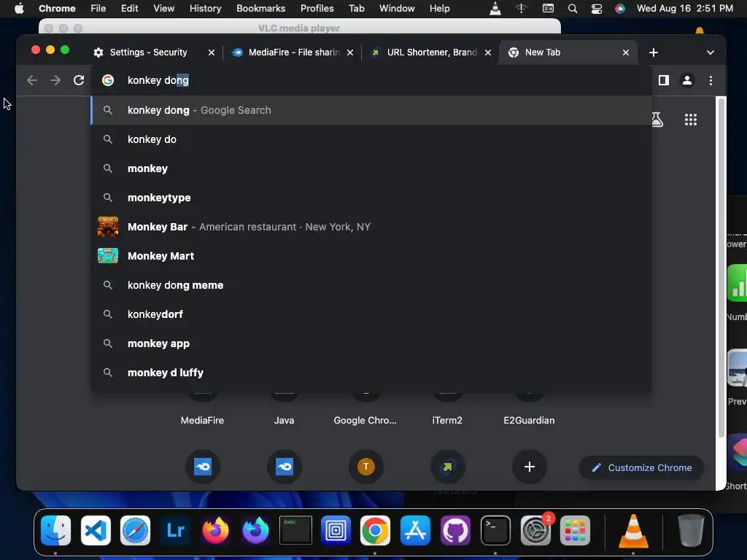The image size is (747, 560).
Task: Open App Store from the Dock
Action: pos(415,531)
